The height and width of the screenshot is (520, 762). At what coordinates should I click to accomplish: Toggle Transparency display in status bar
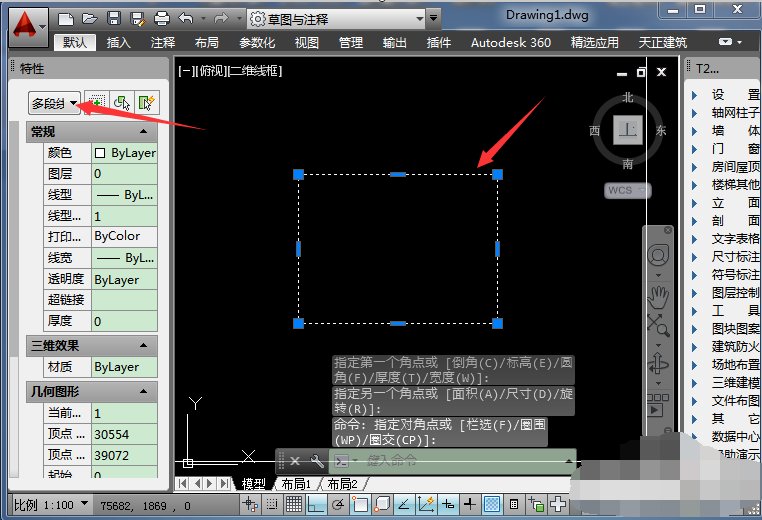[492, 504]
